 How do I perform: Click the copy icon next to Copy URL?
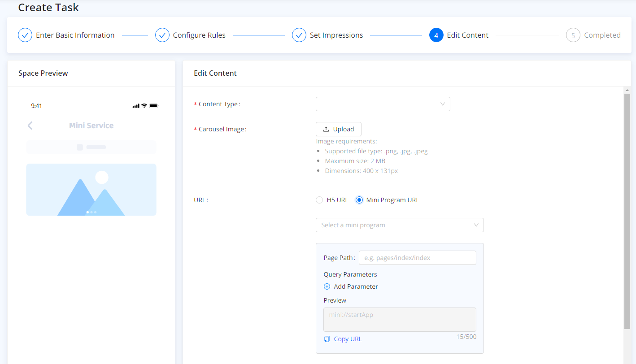[327, 339]
